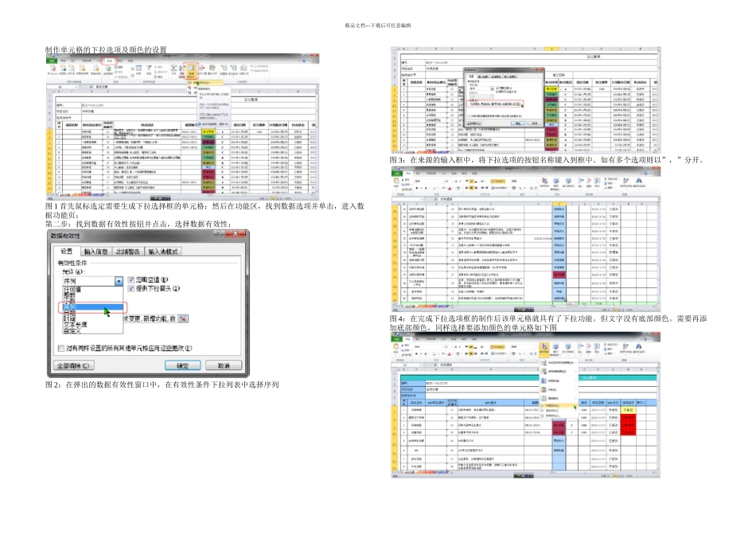Click the paste icon in the bottom-right Excel ribbon
Image resolution: width=756 pixels, height=535 pixels.
(x=396, y=348)
